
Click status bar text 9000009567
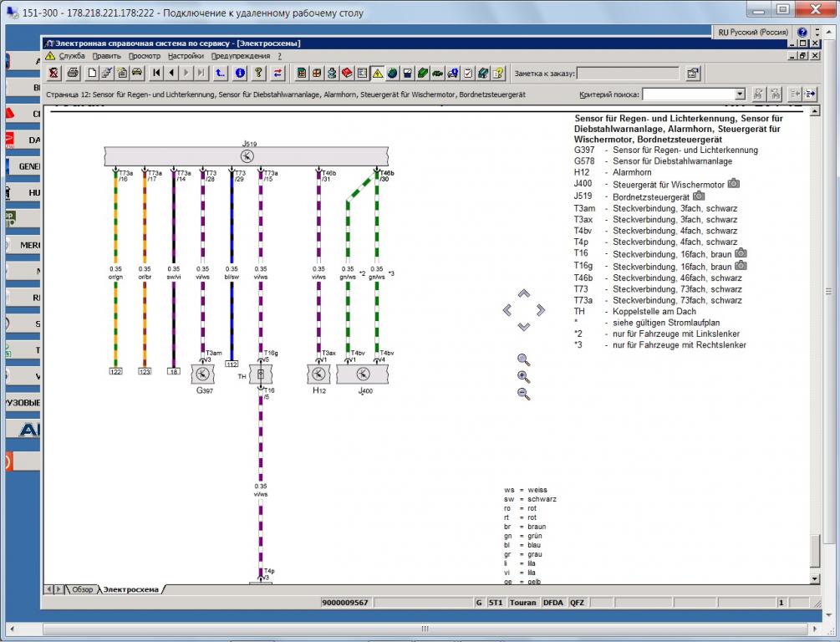tap(345, 603)
